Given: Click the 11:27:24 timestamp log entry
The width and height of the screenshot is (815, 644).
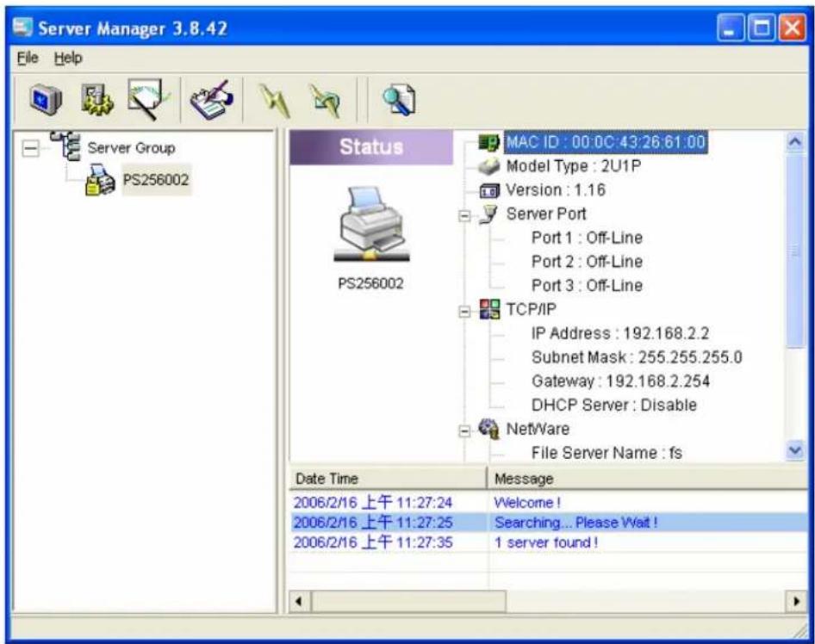Looking at the screenshot, I should tap(373, 503).
